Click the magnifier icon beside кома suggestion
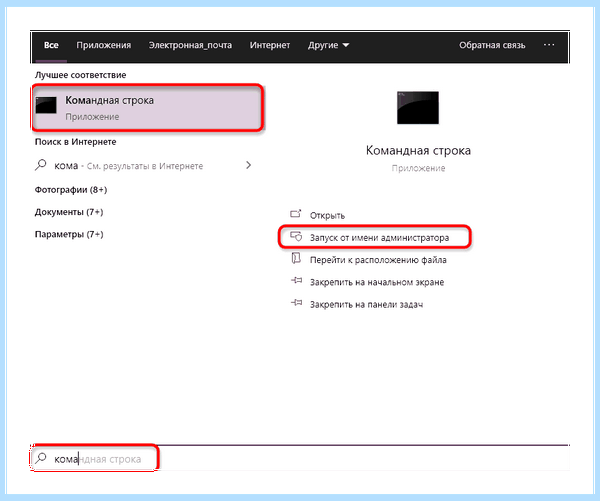Viewport: 600px width, 501px height. click(x=41, y=165)
